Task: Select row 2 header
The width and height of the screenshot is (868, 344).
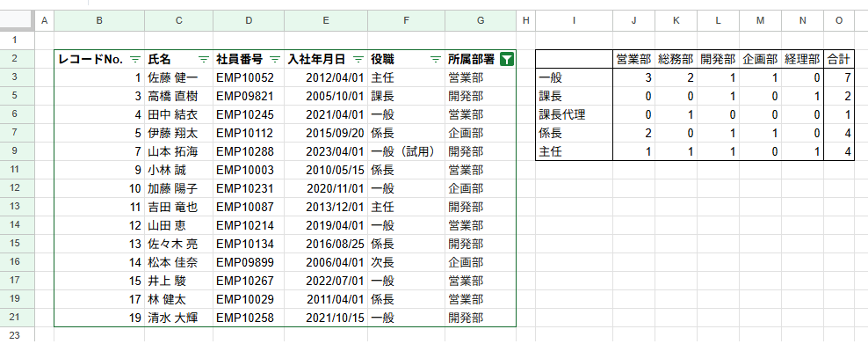Action: 18,59
